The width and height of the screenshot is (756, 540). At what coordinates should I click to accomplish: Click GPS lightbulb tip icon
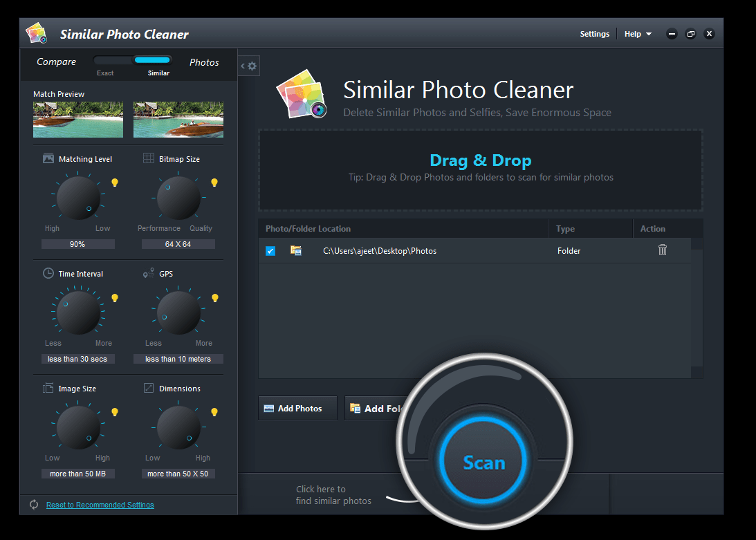click(x=215, y=298)
